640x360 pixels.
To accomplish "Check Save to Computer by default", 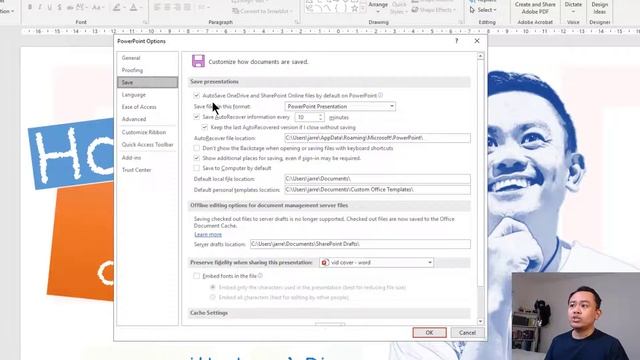I will [196, 168].
